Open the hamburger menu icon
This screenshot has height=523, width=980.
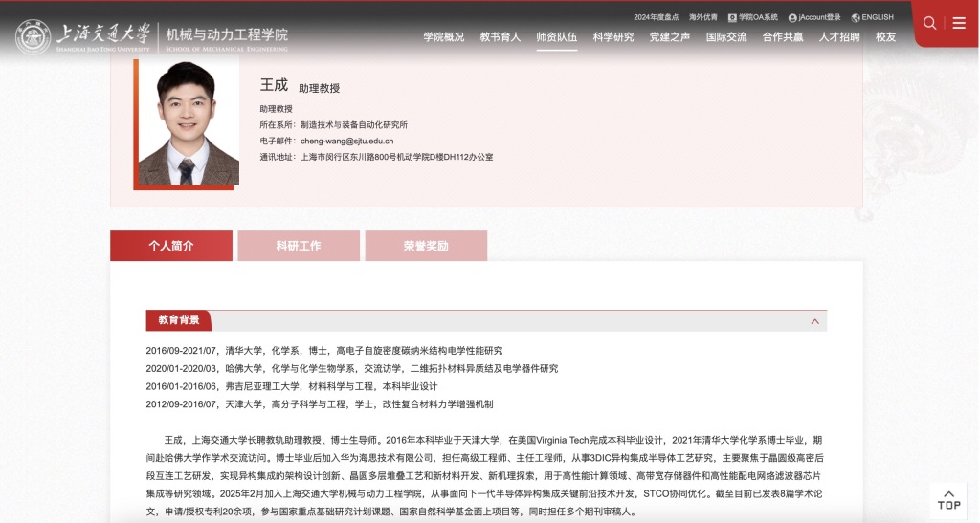[959, 23]
